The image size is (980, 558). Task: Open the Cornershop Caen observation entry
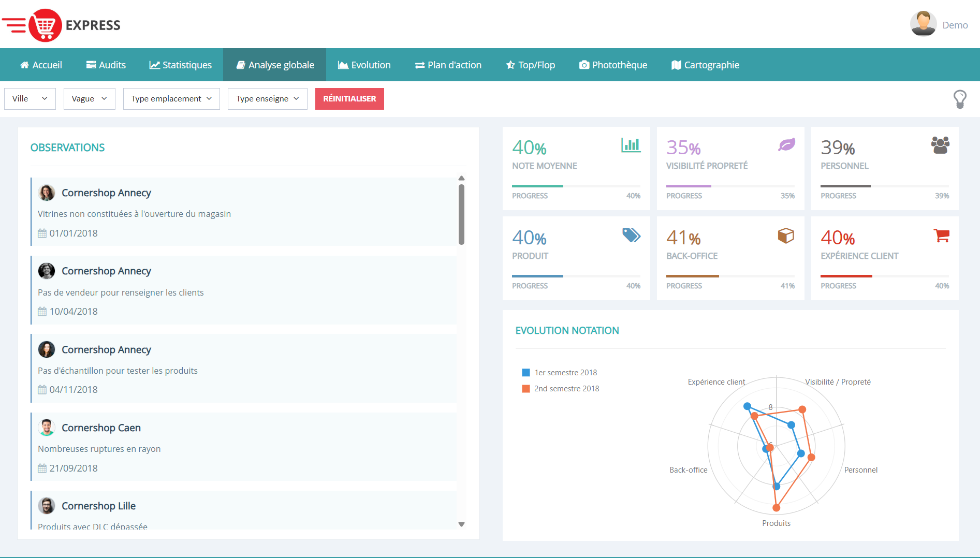(x=243, y=447)
